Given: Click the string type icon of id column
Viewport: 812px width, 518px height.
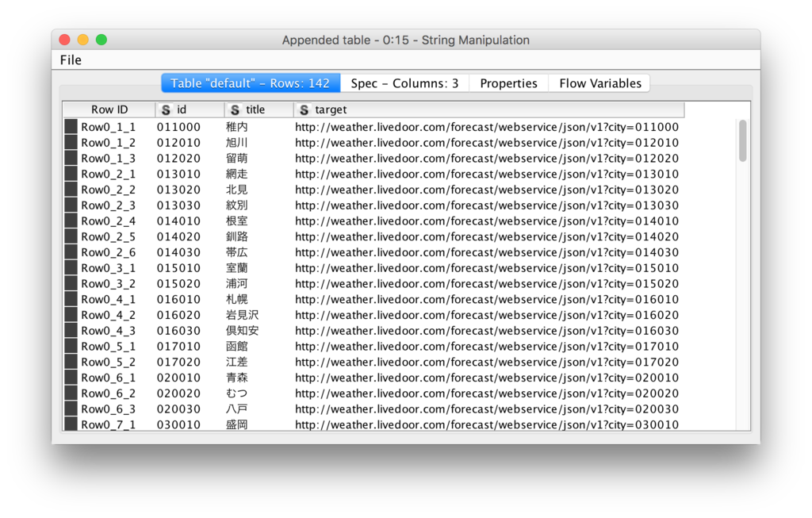Looking at the screenshot, I should pos(166,109).
